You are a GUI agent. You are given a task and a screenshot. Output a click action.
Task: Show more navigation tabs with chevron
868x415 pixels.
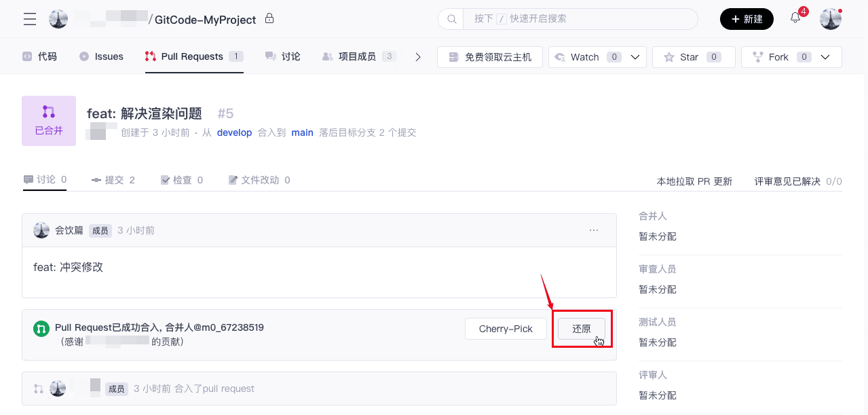418,57
